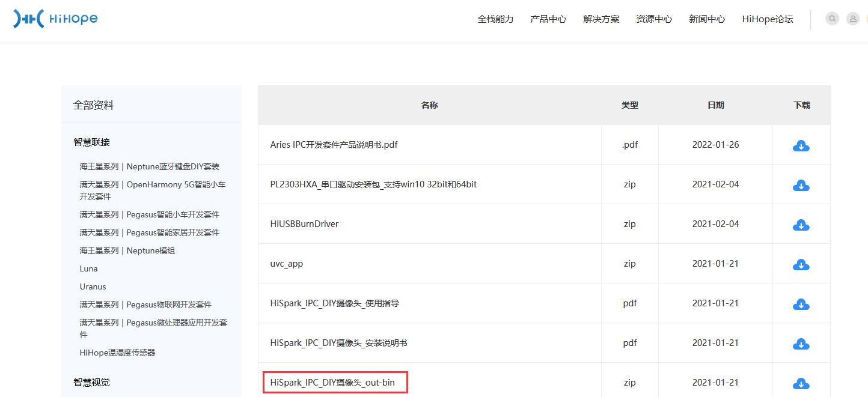Open 海王星系列 | Neptune蓝牙键盘DIY套装
The height and width of the screenshot is (397, 868).
[150, 166]
